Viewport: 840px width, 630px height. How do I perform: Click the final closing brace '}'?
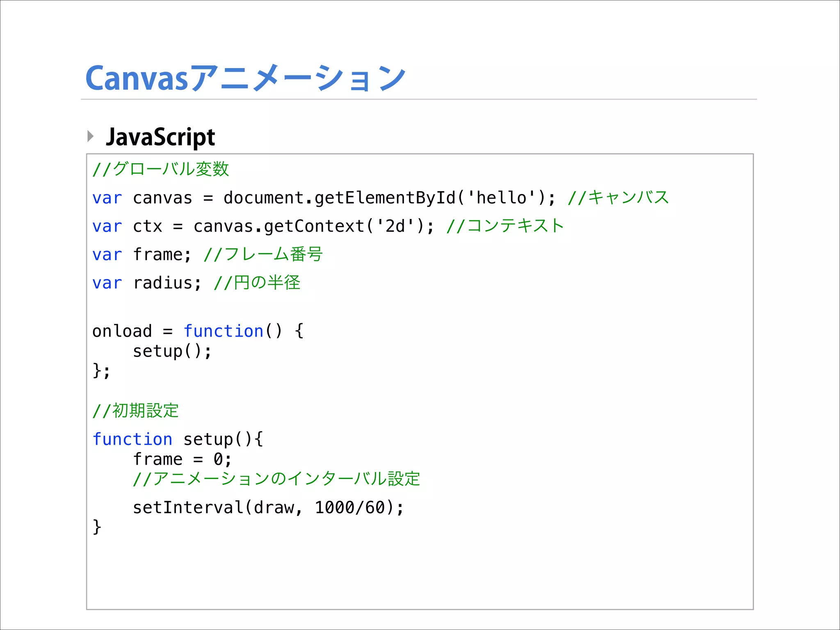97,527
